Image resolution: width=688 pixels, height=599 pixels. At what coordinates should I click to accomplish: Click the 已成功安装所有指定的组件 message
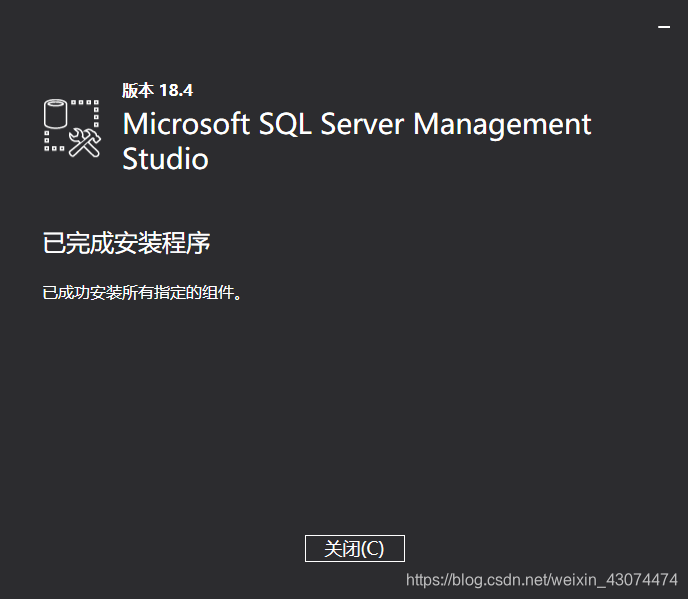pyautogui.click(x=142, y=293)
